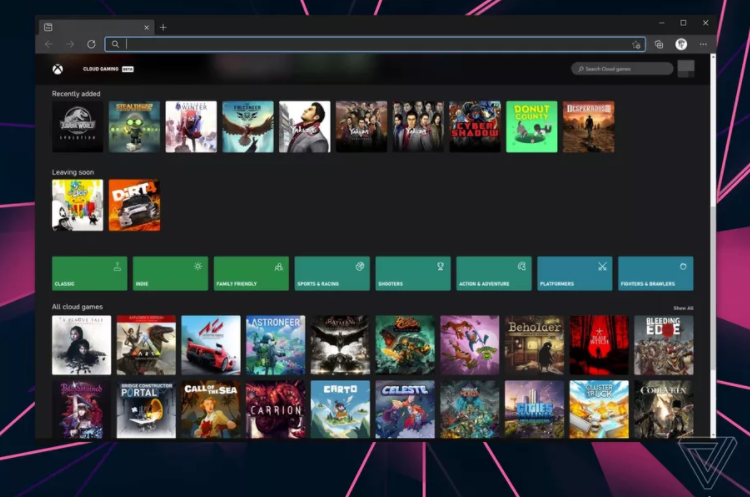Open the Assetto Corsa game tile
Screen dimensions: 750x497
tap(211, 345)
